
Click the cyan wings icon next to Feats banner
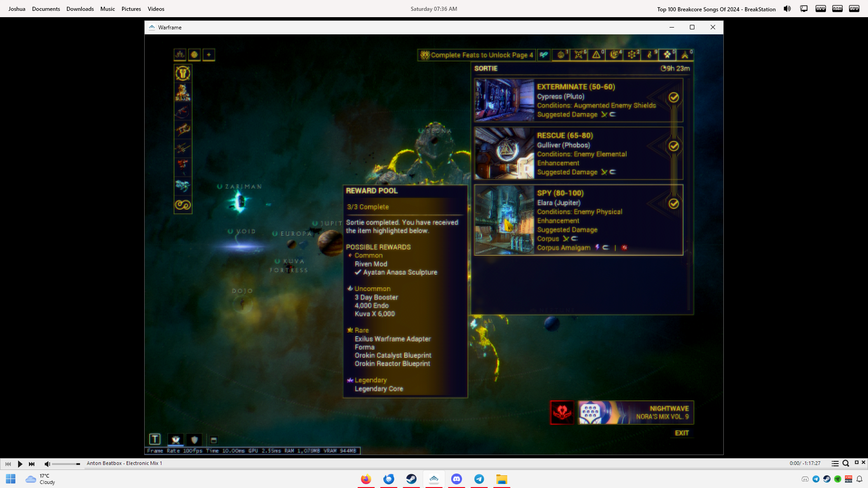pos(544,55)
